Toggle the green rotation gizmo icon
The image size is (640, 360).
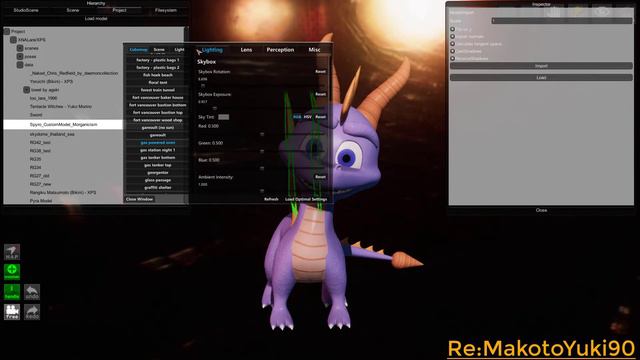click(x=12, y=272)
